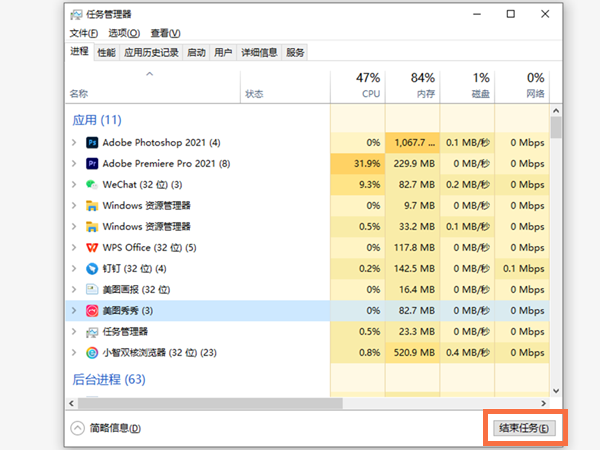Viewport: 600px width, 450px height.
Task: Switch to the 启动 tab
Action: tap(196, 52)
